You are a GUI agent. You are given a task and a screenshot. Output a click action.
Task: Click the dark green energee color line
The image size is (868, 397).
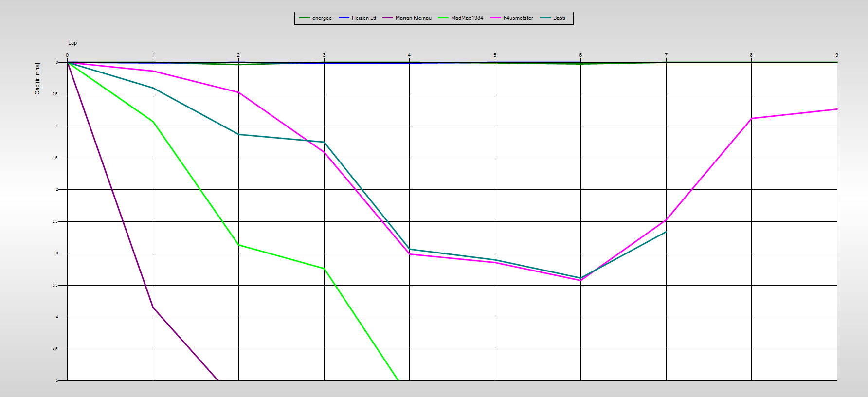(305, 18)
